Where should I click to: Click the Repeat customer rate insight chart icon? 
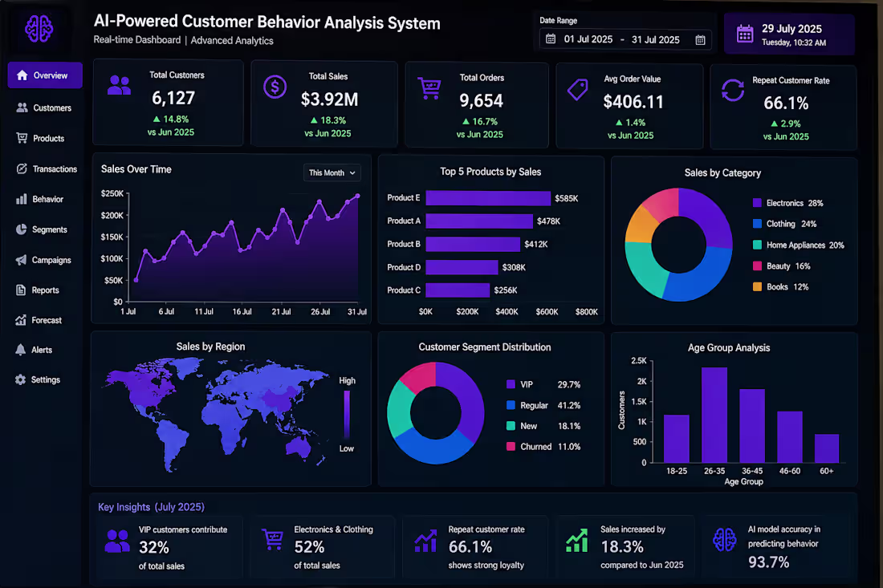coord(425,541)
